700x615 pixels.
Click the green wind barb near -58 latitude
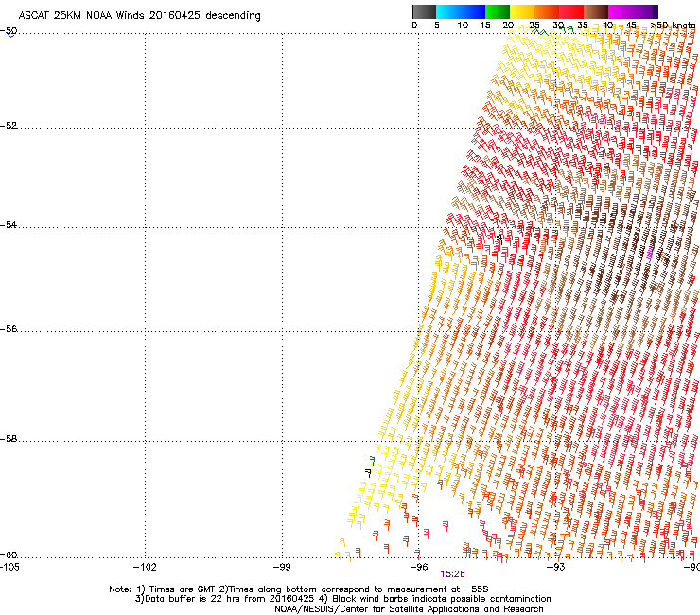tap(372, 461)
